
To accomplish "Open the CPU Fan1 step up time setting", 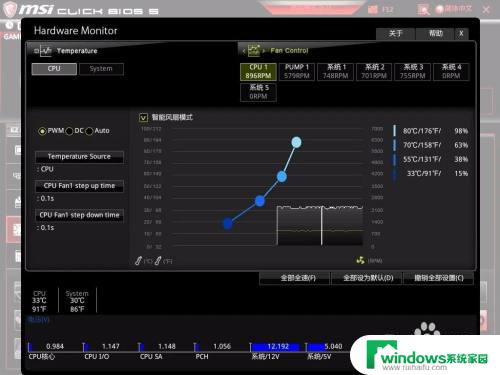I will (x=79, y=186).
